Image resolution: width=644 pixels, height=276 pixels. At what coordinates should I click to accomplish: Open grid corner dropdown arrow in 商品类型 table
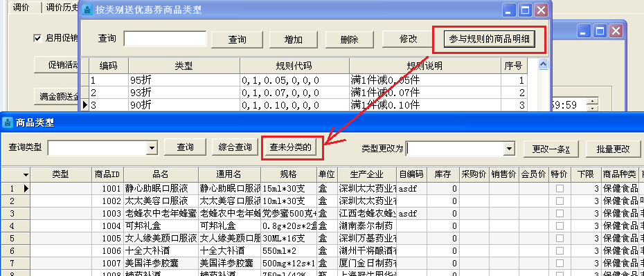[26, 175]
